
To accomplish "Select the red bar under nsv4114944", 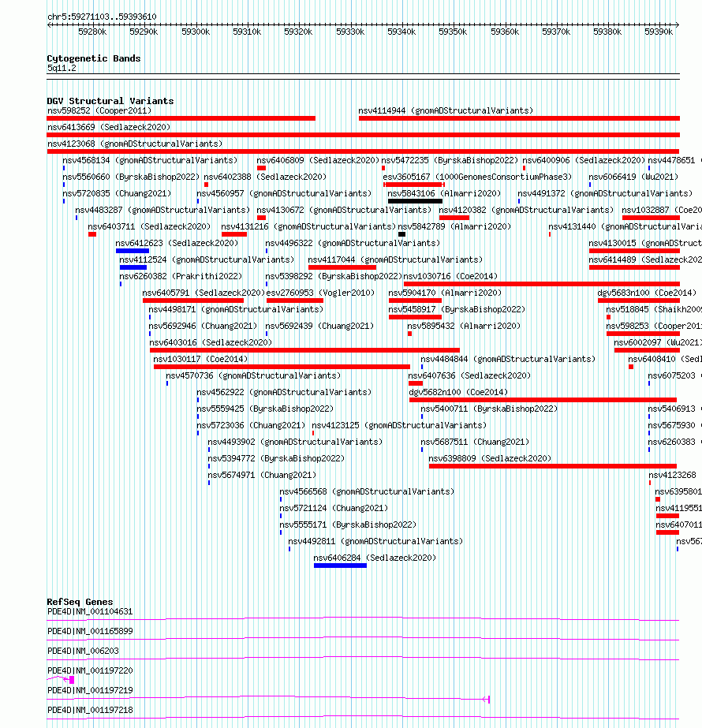I will (x=519, y=118).
